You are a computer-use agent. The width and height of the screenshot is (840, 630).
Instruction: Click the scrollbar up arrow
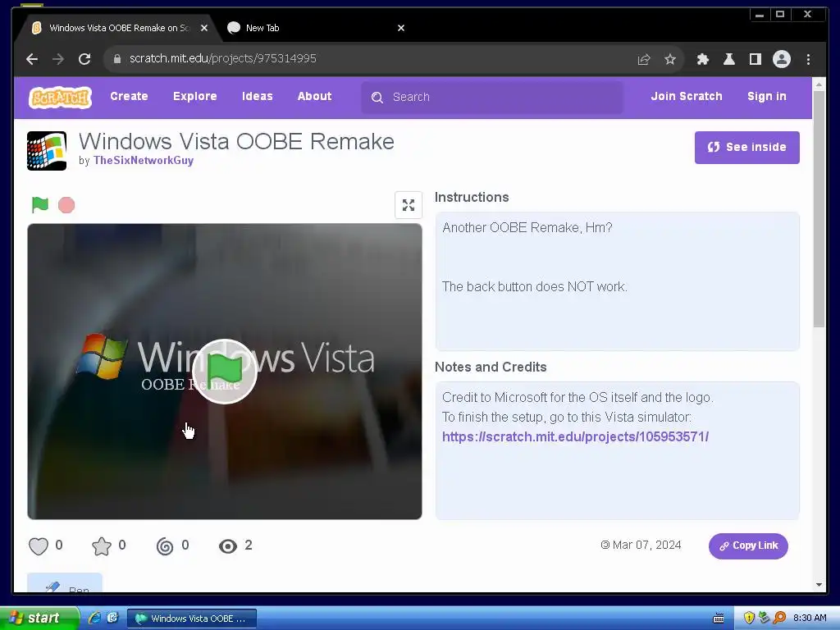coord(819,84)
